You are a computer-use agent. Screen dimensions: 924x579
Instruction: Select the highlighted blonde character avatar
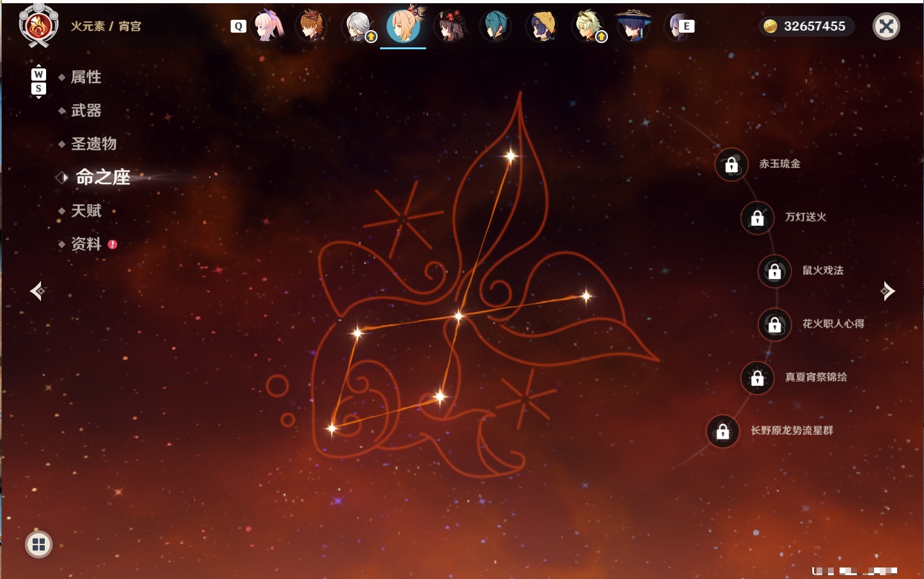click(404, 25)
